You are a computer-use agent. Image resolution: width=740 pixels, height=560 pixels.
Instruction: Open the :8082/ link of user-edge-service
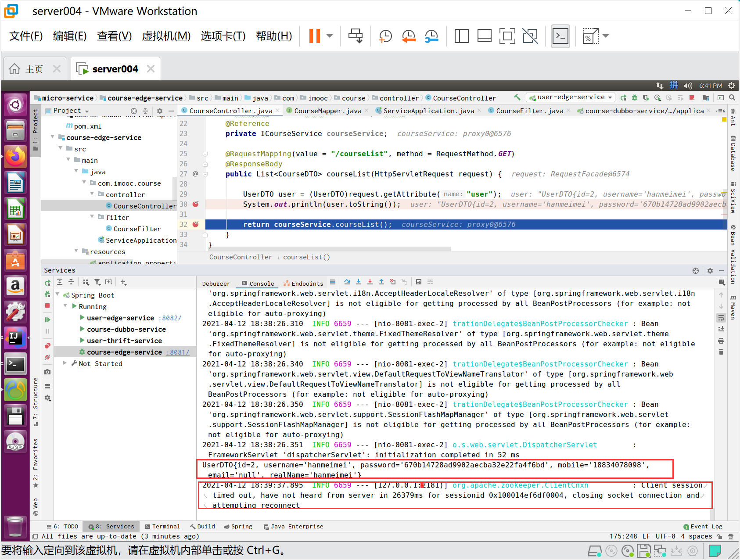click(170, 318)
